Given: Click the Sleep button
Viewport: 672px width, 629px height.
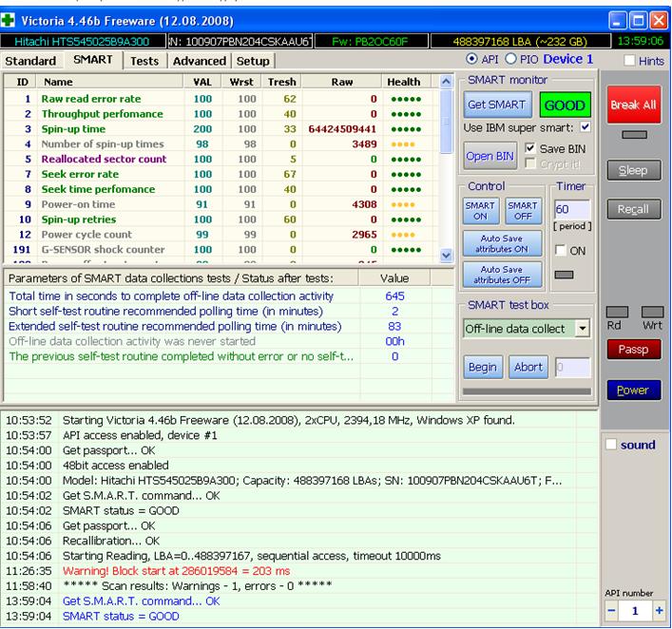Looking at the screenshot, I should pyautogui.click(x=633, y=170).
